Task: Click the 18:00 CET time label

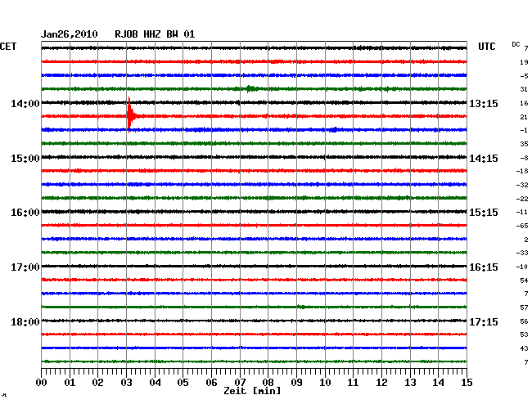Action: 25,321
